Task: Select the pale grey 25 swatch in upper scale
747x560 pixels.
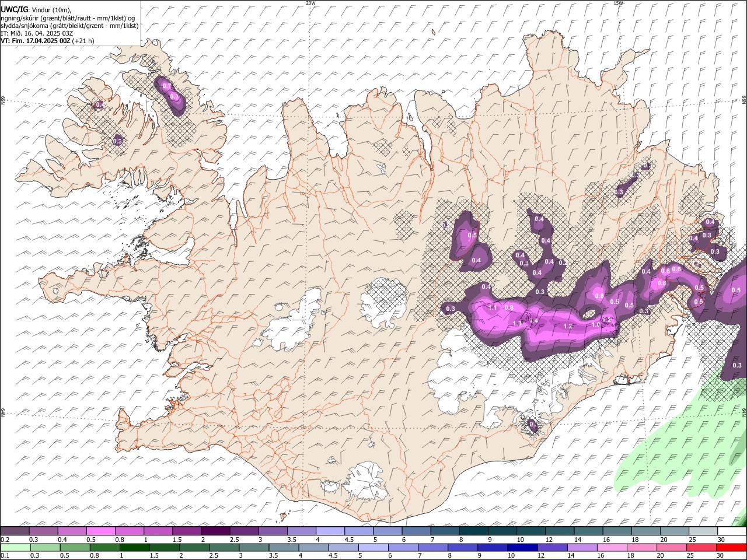Action: coord(703,531)
